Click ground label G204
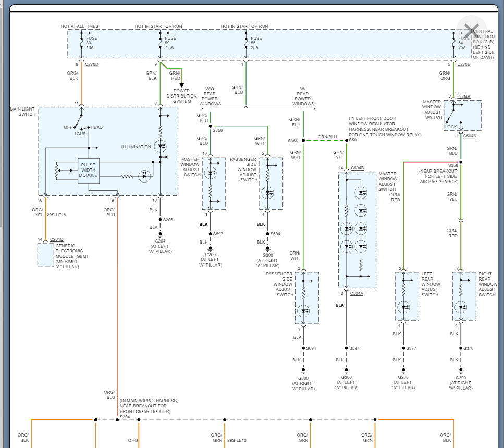The image size is (504, 448). pyautogui.click(x=160, y=241)
